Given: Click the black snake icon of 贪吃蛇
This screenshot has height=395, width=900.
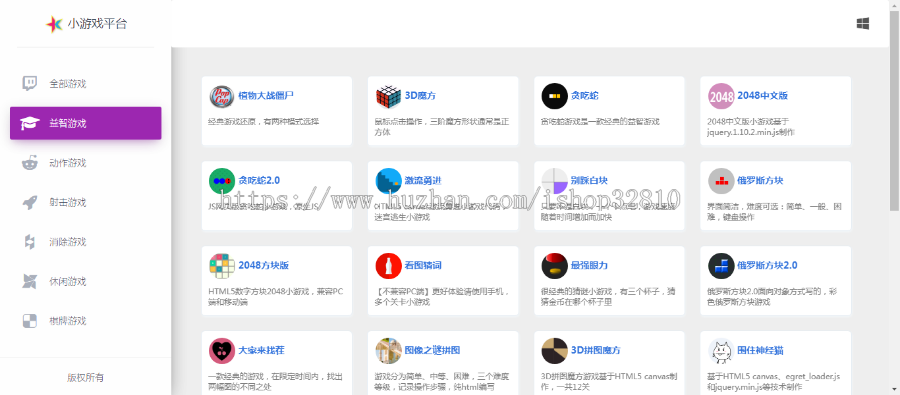Looking at the screenshot, I should click(554, 96).
